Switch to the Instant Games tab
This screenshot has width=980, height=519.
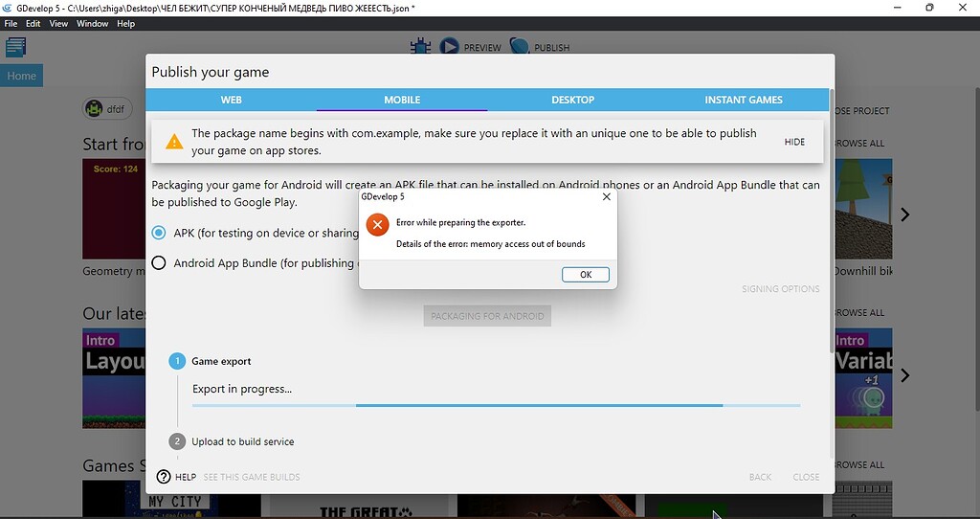(744, 100)
